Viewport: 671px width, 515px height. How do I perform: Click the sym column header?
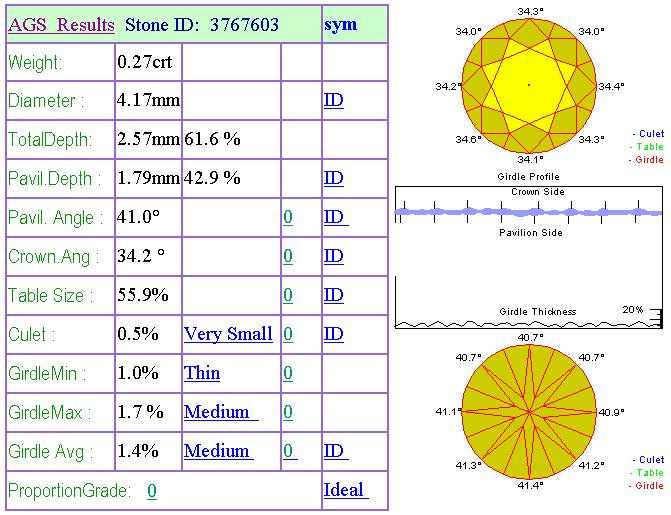(341, 24)
